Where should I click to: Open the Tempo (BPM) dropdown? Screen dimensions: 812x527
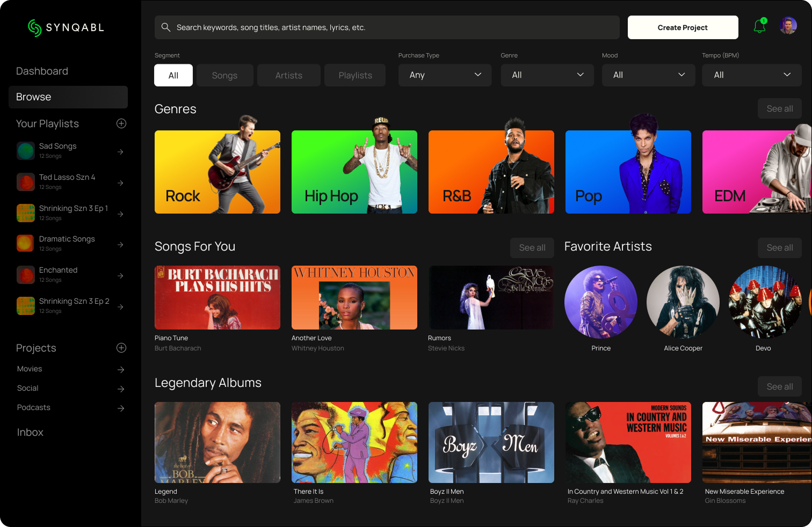752,75
